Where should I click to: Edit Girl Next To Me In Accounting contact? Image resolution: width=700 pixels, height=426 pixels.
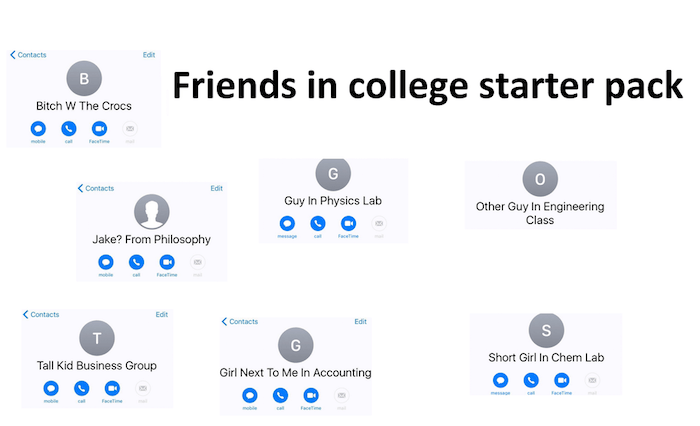coord(360,322)
